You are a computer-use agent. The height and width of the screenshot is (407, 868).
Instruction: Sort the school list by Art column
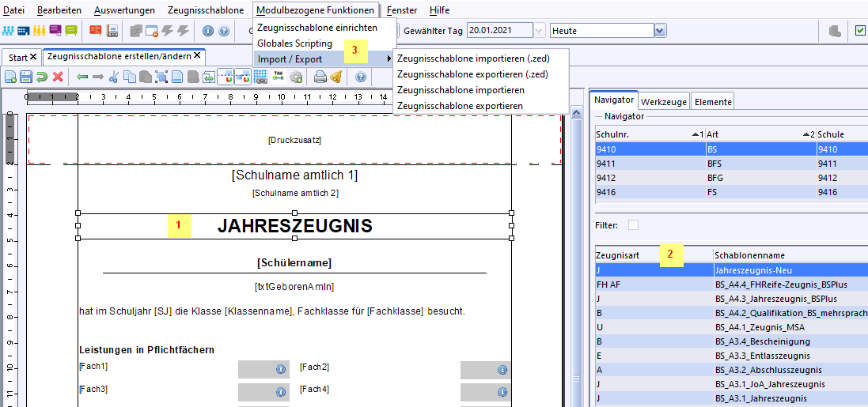(761, 134)
